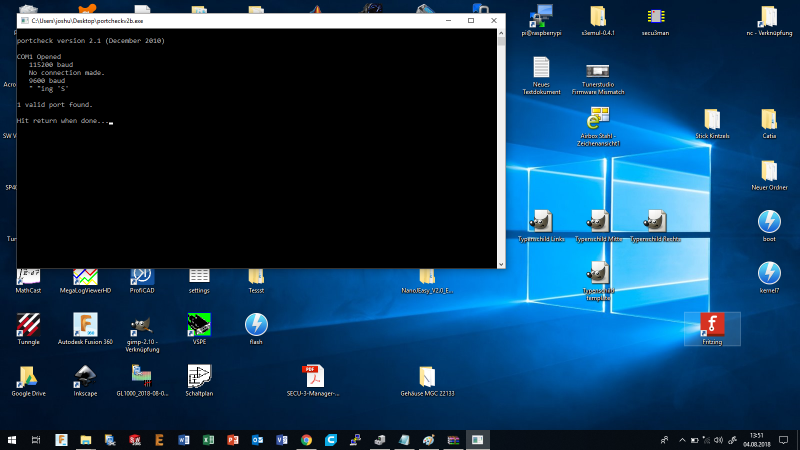Select the Schaltplan file icon
The width and height of the screenshot is (800, 450).
point(198,378)
